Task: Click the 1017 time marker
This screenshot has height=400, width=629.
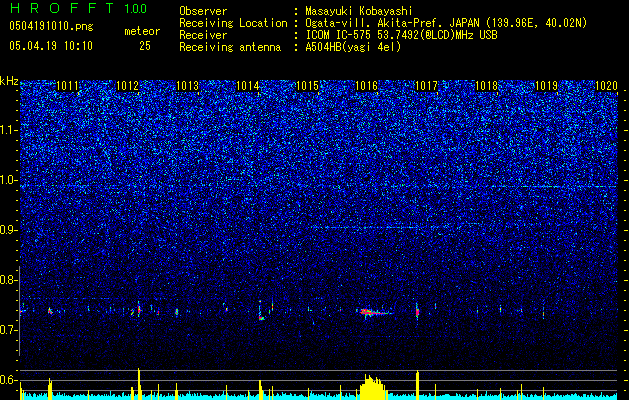Action: (x=427, y=86)
